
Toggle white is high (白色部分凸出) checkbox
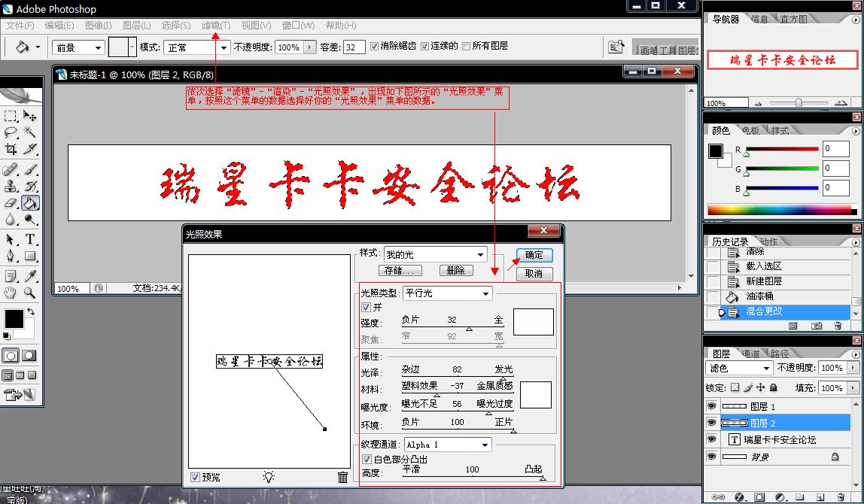366,459
